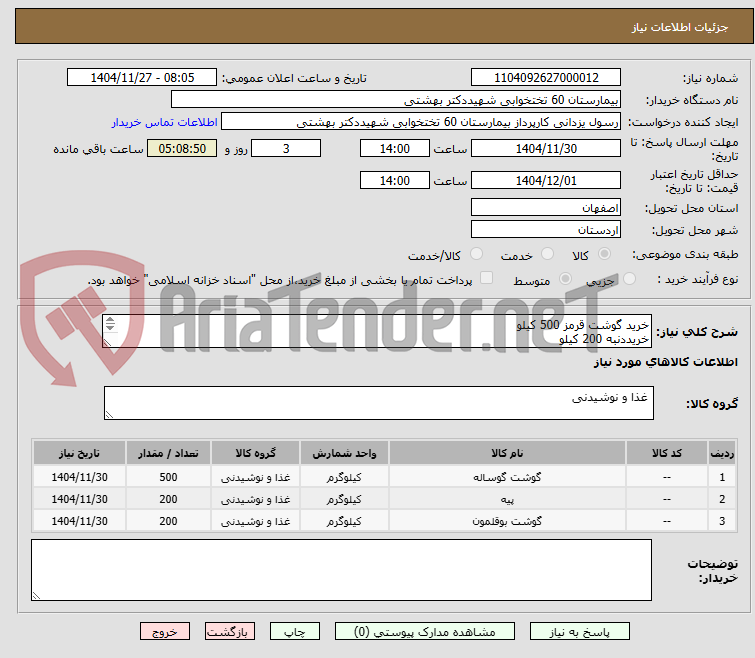This screenshot has height=658, width=755.
Task: Click date 1404/11/30 in the گوشت بوقلمون row
Action: 79,521
